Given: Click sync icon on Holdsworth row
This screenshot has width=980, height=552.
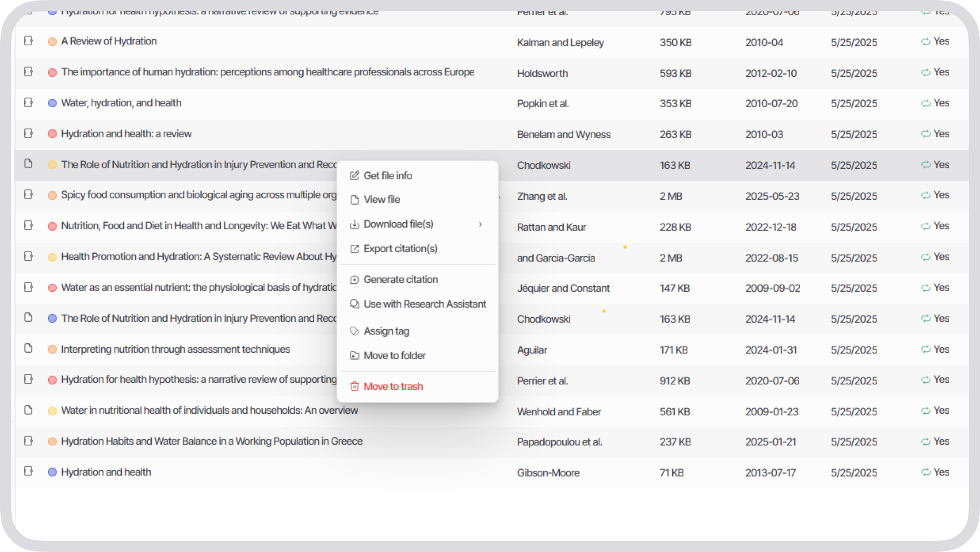Looking at the screenshot, I should pyautogui.click(x=926, y=73).
